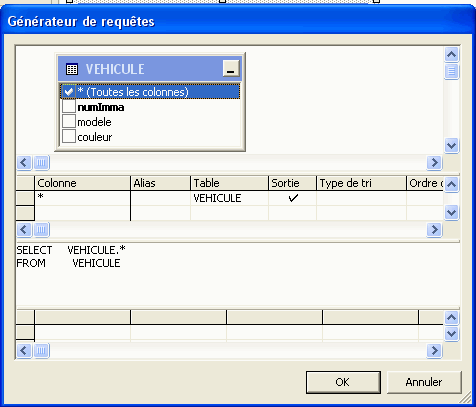Click the VEHICULE table grid icon
The height and width of the screenshot is (407, 476).
72,69
